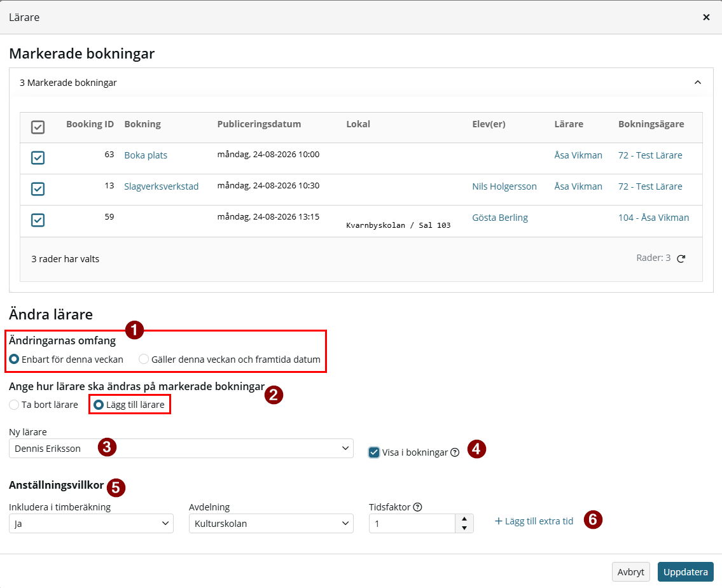Click the Tidsfaktor number field
Image resolution: width=722 pixels, height=588 pixels.
click(412, 524)
